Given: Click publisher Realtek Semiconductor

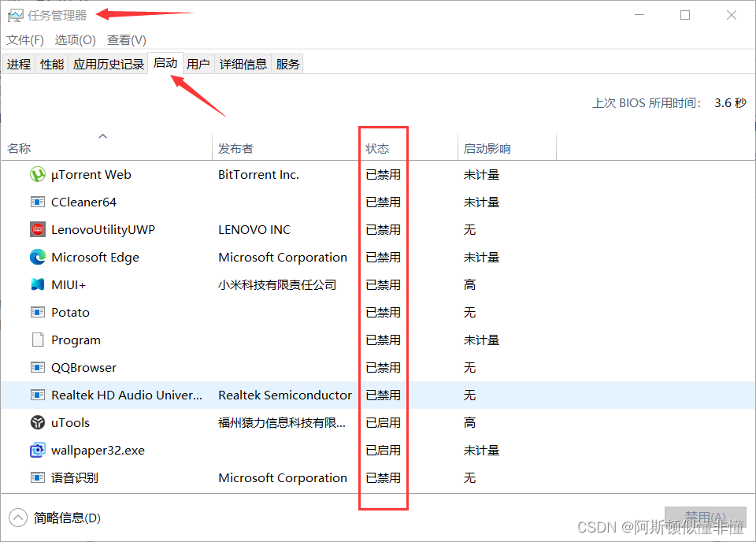Looking at the screenshot, I should (x=285, y=395).
